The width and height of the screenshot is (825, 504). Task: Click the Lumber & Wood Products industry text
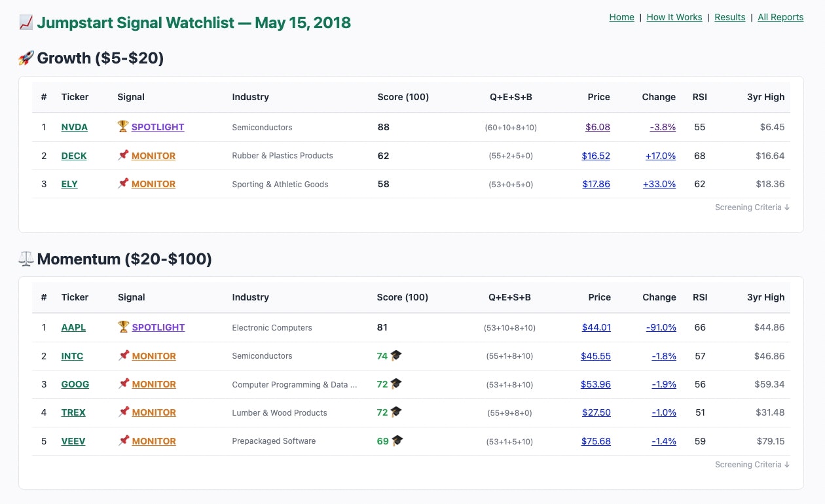coord(280,413)
